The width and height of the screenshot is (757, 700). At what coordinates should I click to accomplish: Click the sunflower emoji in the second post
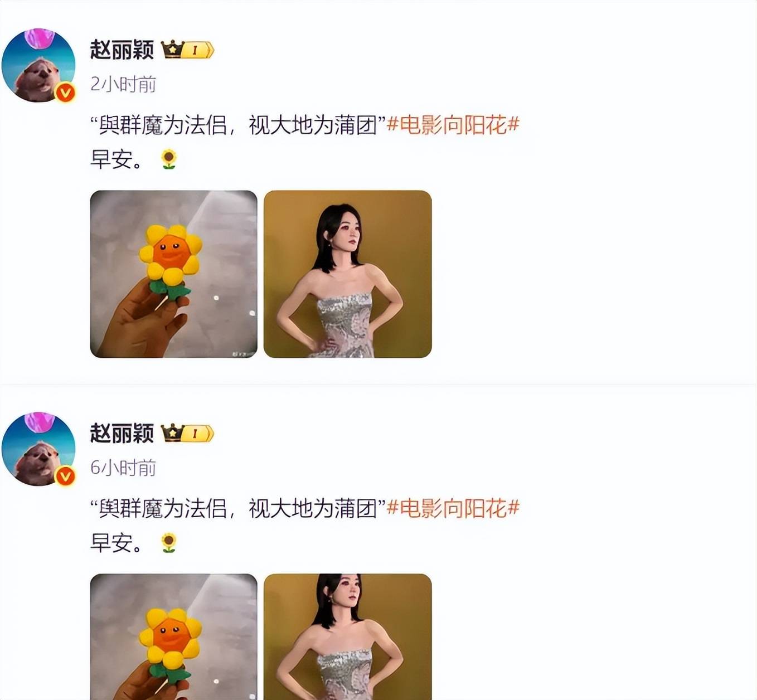pyautogui.click(x=169, y=543)
